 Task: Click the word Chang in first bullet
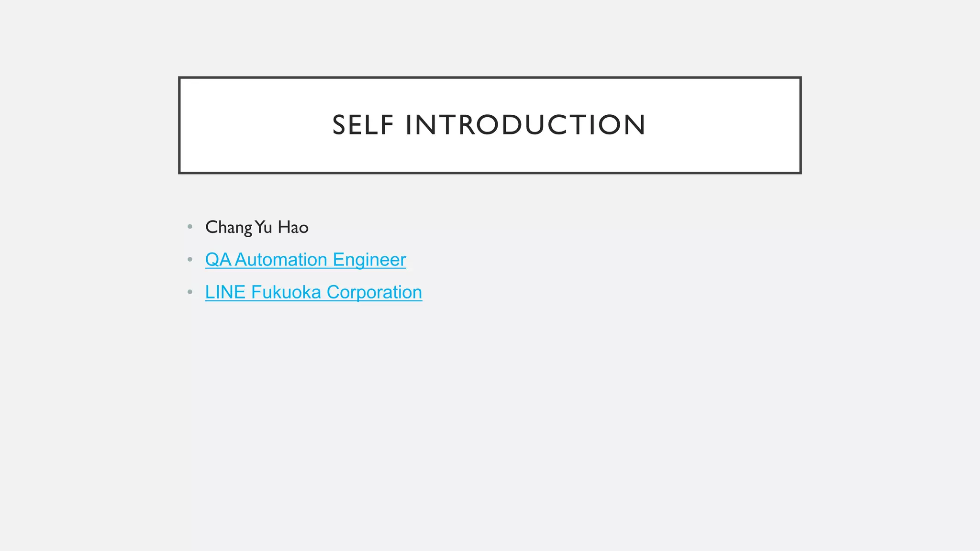pos(229,227)
